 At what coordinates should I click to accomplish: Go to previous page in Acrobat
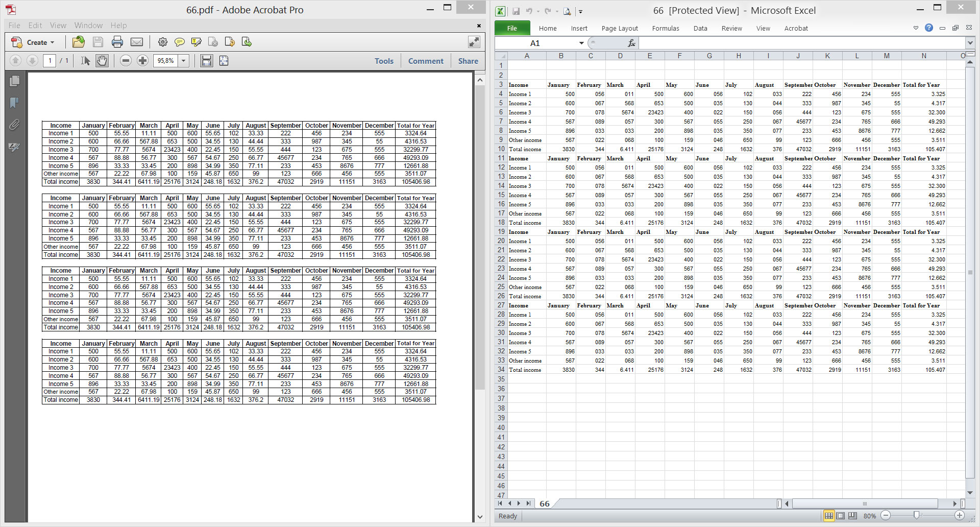(x=15, y=61)
